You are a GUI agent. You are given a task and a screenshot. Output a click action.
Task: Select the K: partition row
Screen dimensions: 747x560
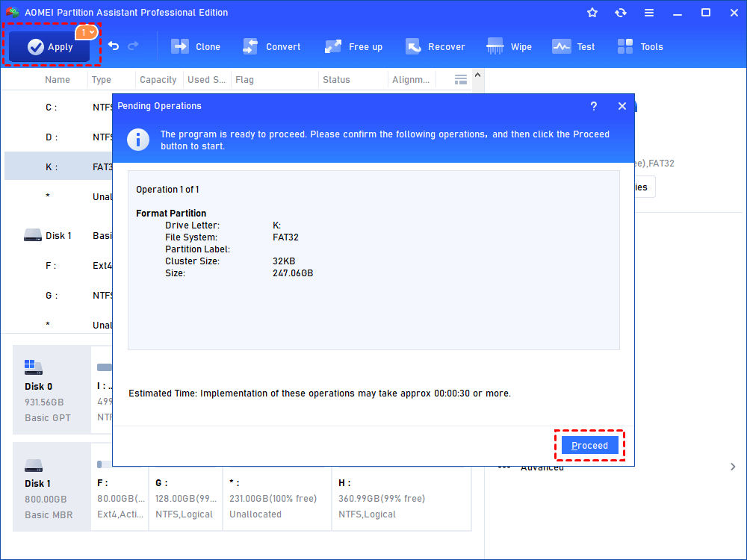[58, 167]
